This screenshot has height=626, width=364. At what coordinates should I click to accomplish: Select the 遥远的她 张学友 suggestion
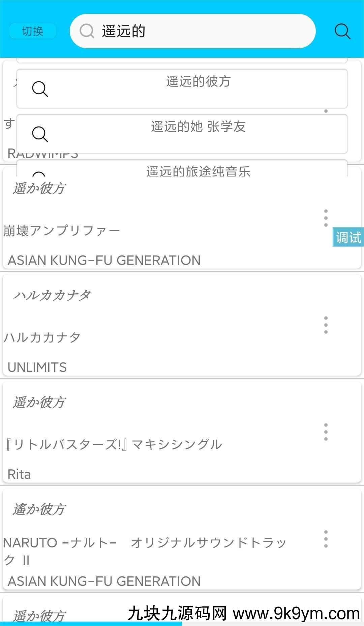198,127
